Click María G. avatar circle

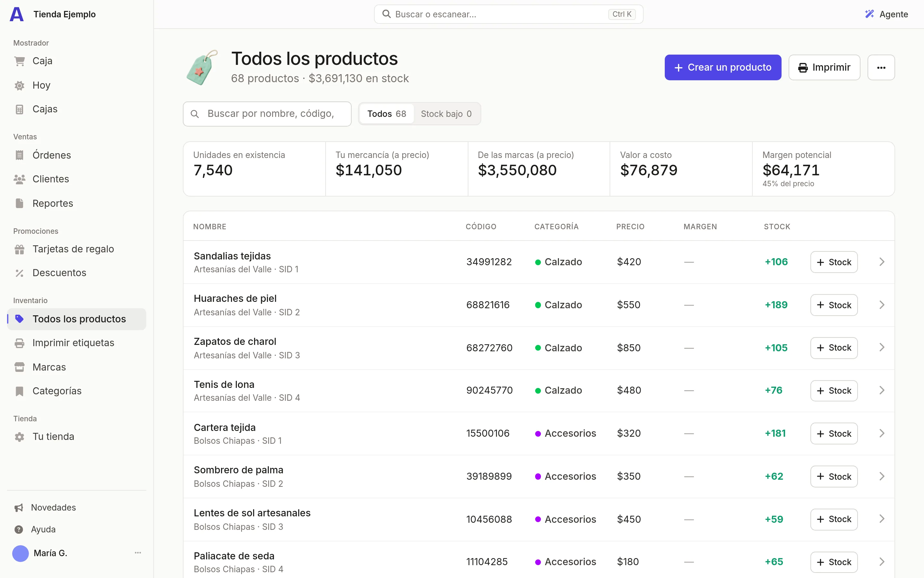pos(21,553)
